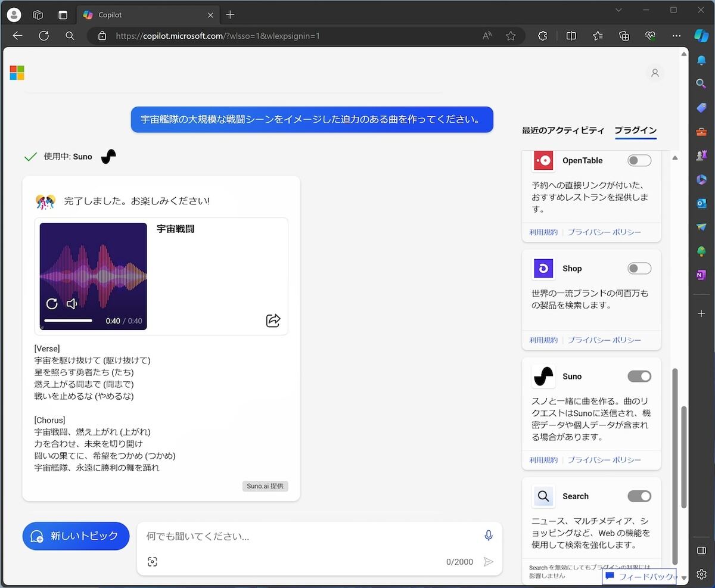Screen dimensions: 715x588
Task: Open a new browser tab
Action: 230,15
